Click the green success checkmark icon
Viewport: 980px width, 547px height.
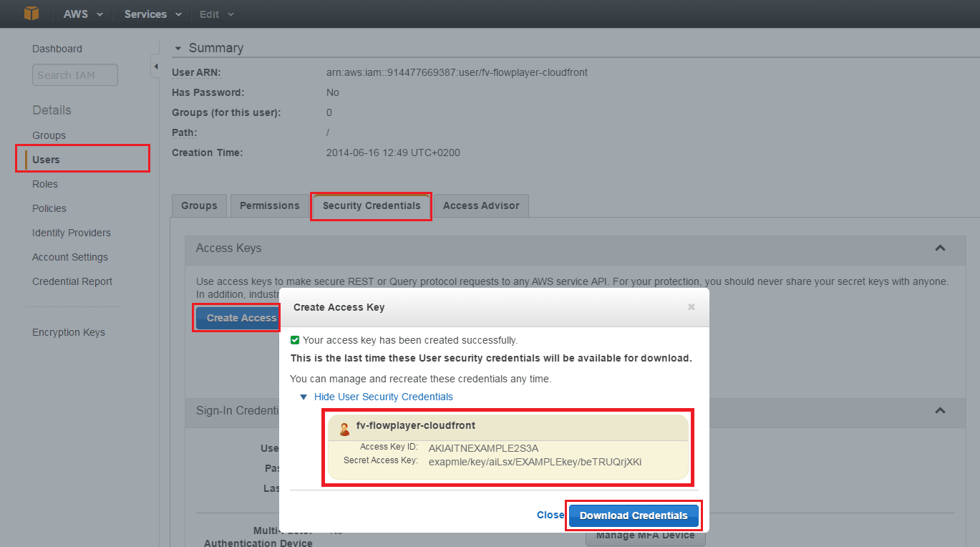click(x=295, y=340)
